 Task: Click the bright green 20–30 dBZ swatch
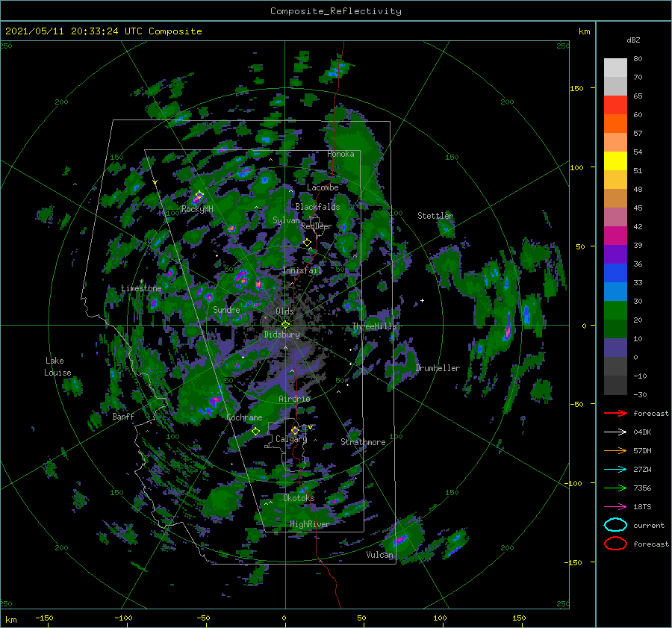click(615, 311)
